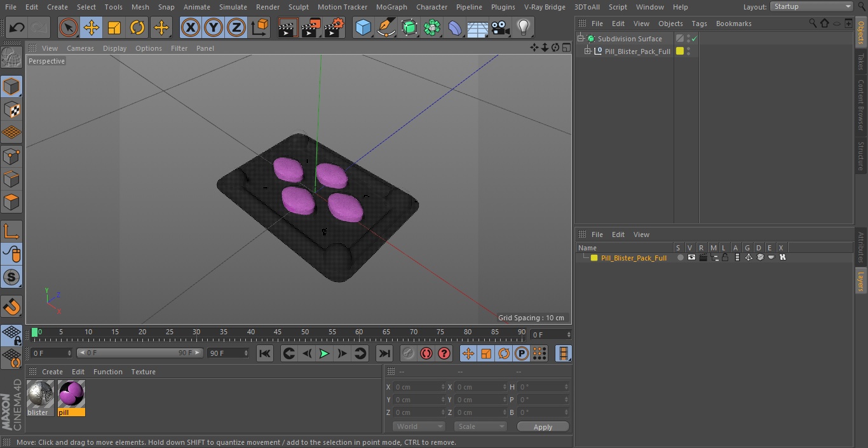Expand Pill_Blister_Pack_Full object
868x448 pixels.
588,51
